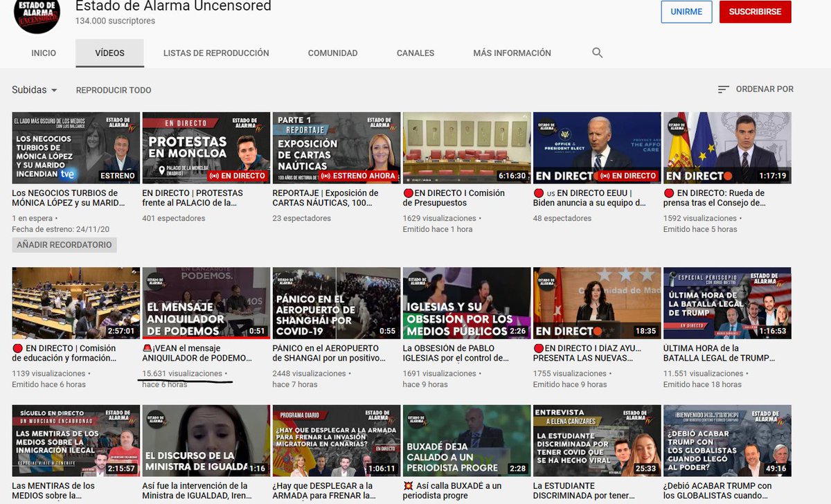Click the PROTESTAS frente al PALACIO video title

click(x=193, y=198)
